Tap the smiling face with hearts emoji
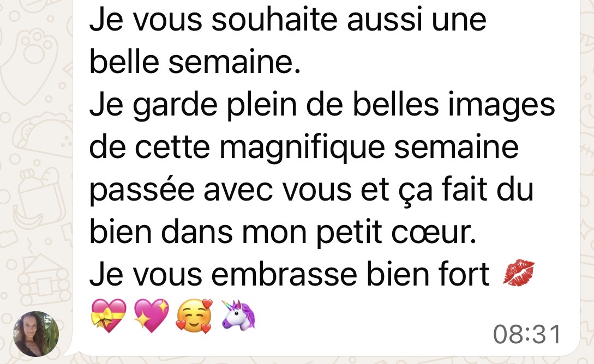The height and width of the screenshot is (364, 594). [194, 316]
